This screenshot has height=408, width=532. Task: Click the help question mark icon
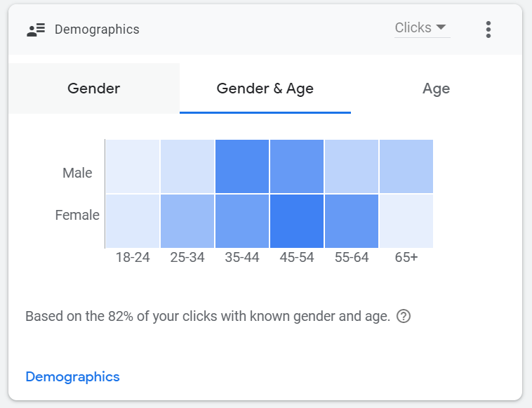[404, 316]
